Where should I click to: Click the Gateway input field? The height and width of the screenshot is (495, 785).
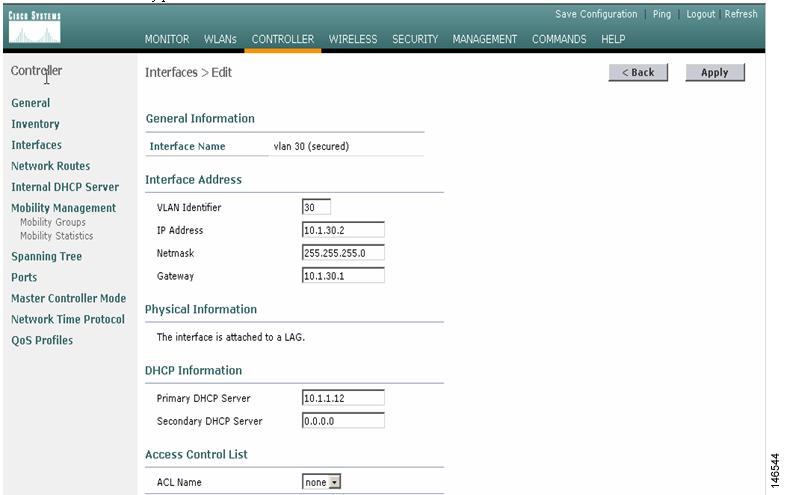[x=343, y=276]
